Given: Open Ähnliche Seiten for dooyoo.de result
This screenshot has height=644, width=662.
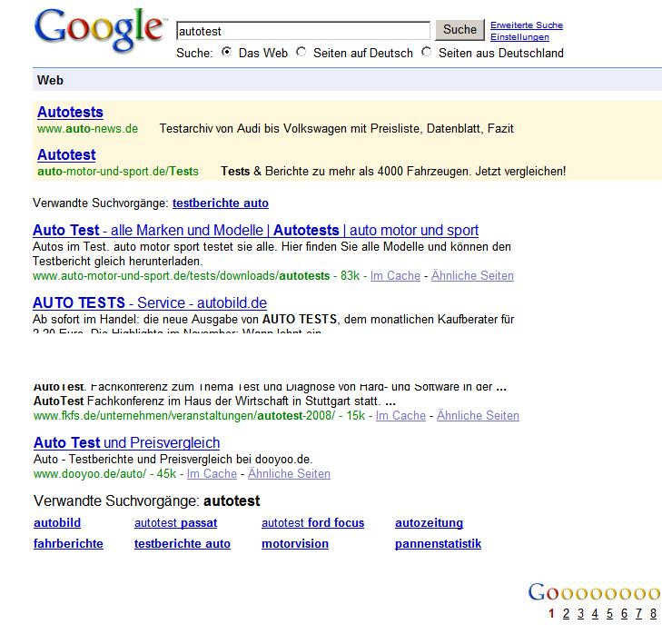Looking at the screenshot, I should tap(289, 474).
